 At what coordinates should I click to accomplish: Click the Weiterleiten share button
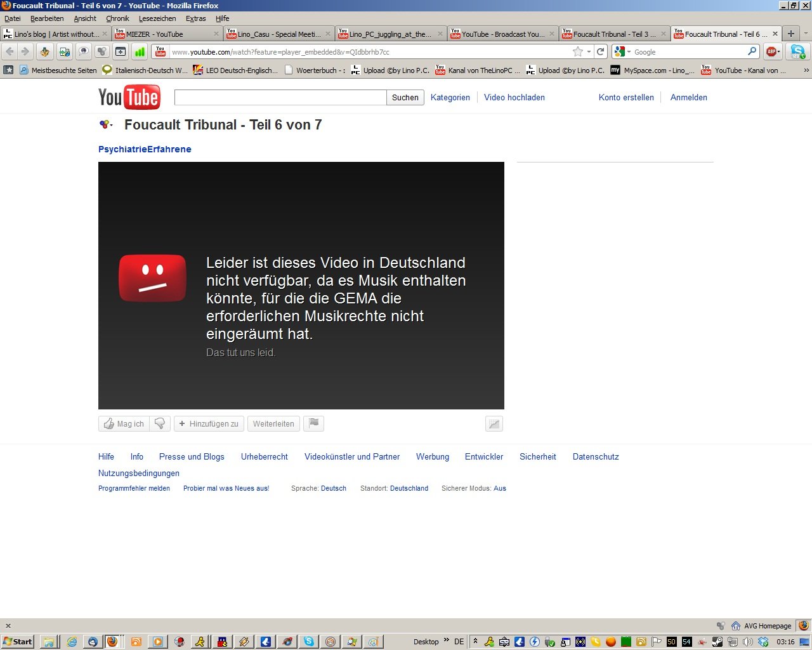273,423
